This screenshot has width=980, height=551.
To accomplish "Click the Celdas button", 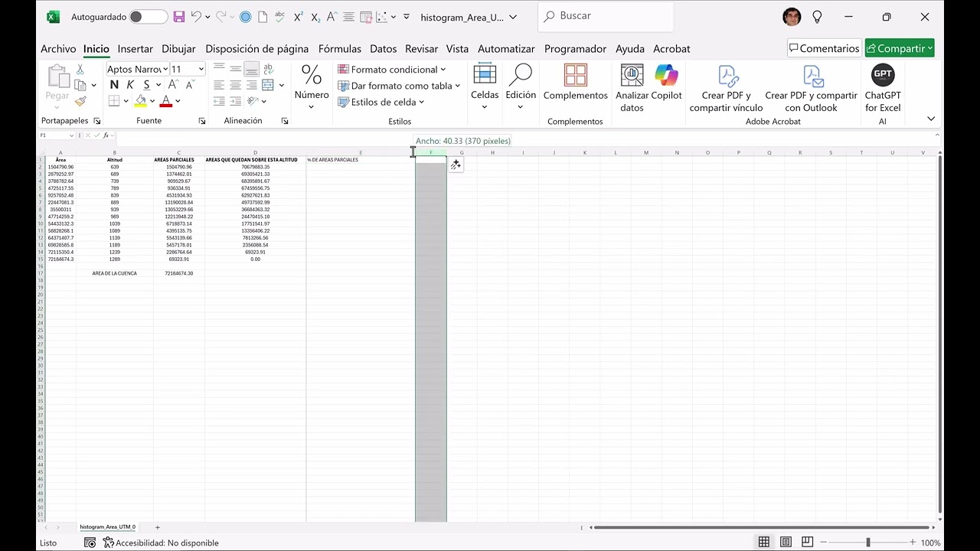I will click(x=485, y=86).
